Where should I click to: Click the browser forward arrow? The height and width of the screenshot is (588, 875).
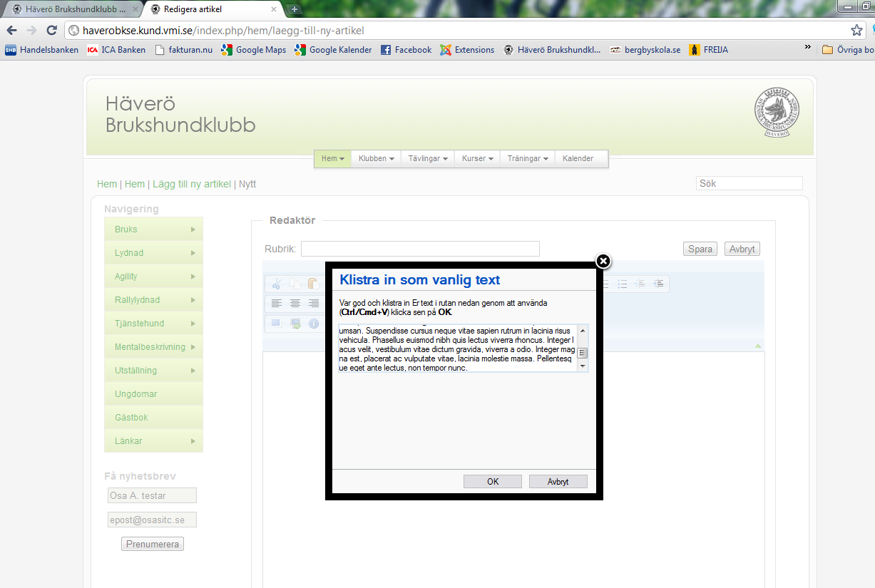pos(31,31)
